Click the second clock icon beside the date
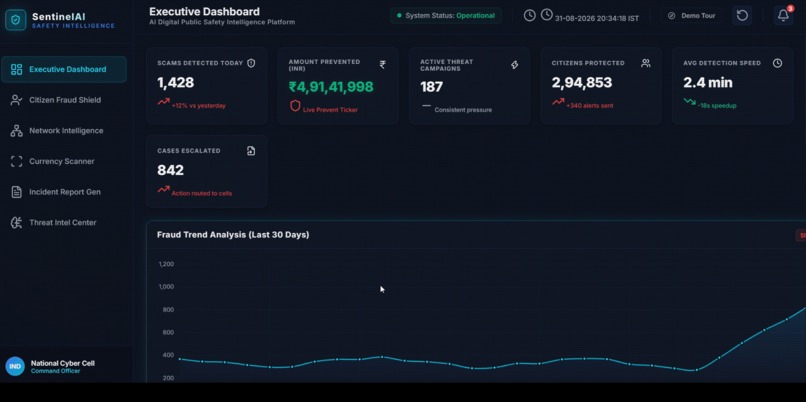Viewport: 806px width, 402px height. click(547, 15)
